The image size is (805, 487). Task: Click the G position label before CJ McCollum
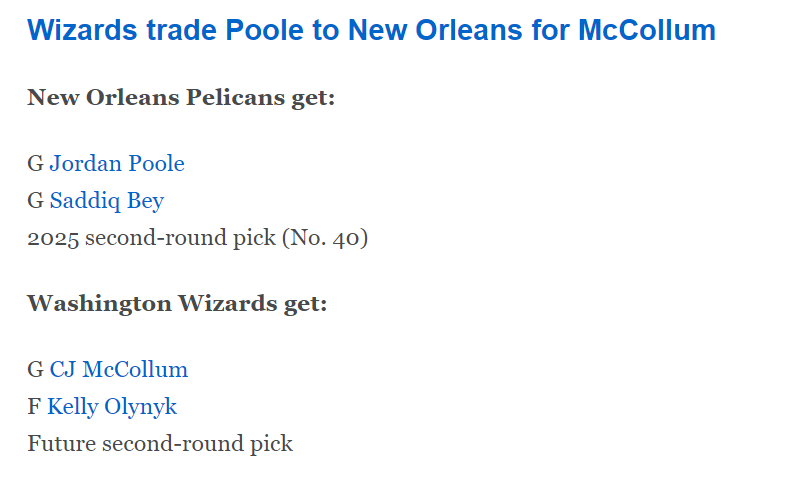coord(35,370)
